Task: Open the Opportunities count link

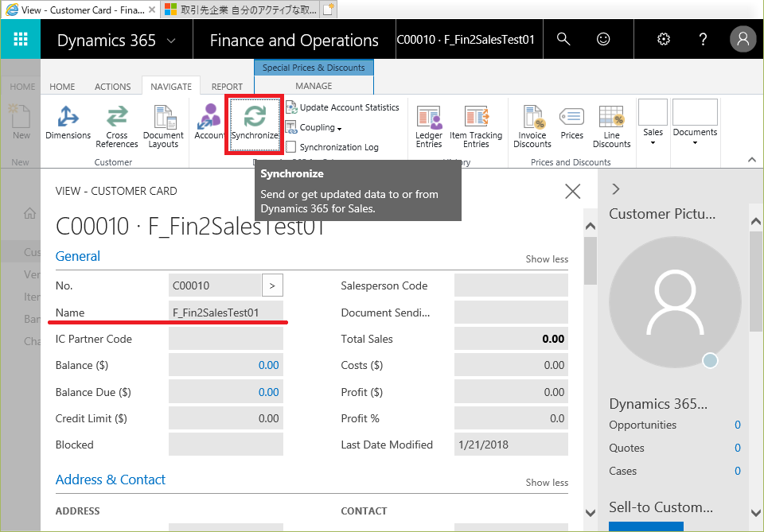Action: coord(738,425)
